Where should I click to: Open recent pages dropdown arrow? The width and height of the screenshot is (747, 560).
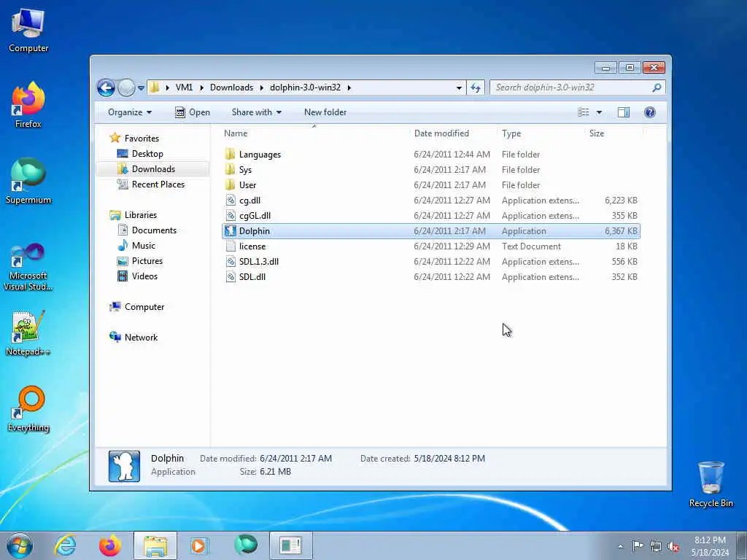coord(141,87)
